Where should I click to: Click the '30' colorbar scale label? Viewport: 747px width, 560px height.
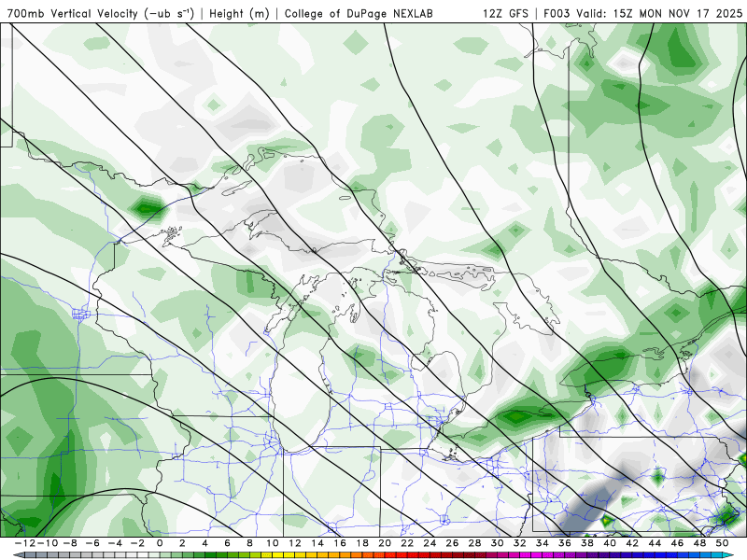point(498,543)
